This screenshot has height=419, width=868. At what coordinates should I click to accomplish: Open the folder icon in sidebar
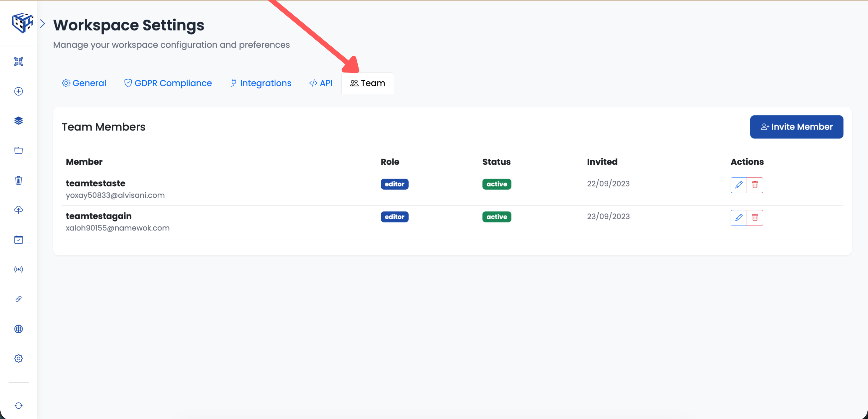click(19, 150)
